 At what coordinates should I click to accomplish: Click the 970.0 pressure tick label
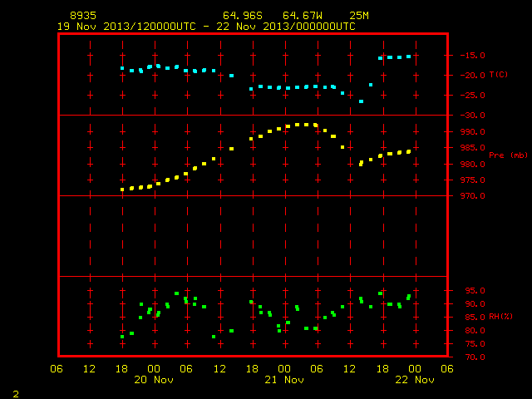click(x=473, y=196)
